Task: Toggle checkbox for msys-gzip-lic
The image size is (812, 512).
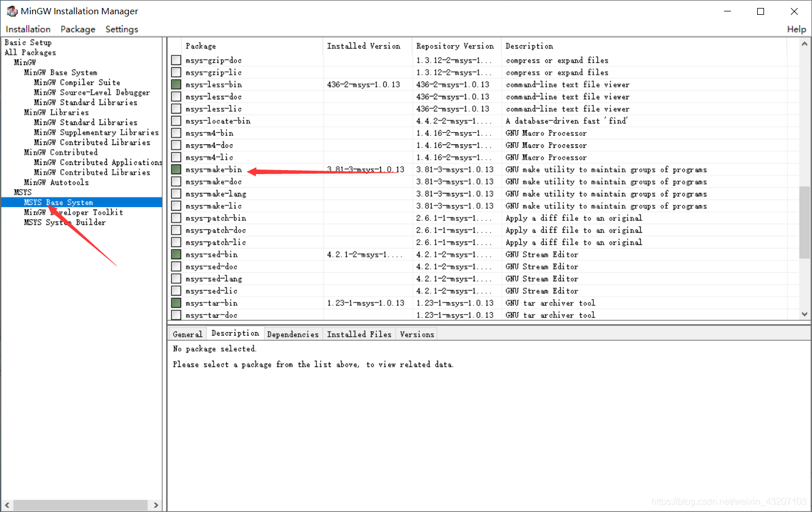Action: pos(176,72)
